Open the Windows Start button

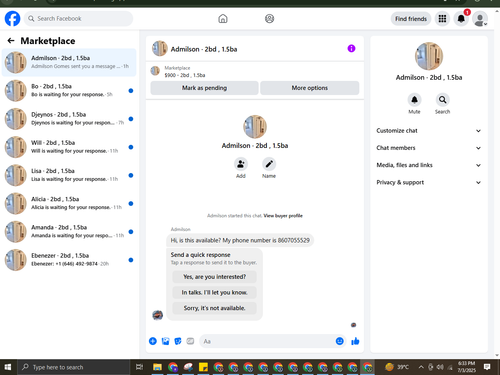pos(8,367)
